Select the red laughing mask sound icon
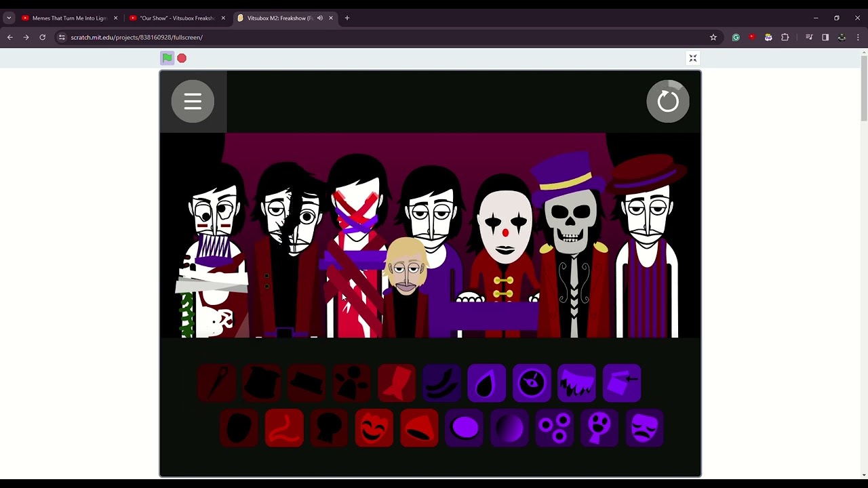The height and width of the screenshot is (488, 868). [374, 428]
